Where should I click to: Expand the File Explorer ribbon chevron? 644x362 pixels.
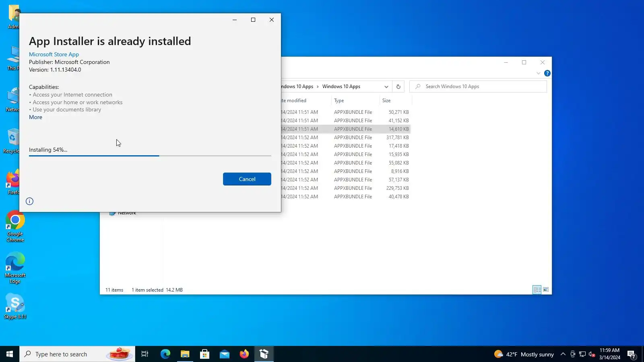538,73
